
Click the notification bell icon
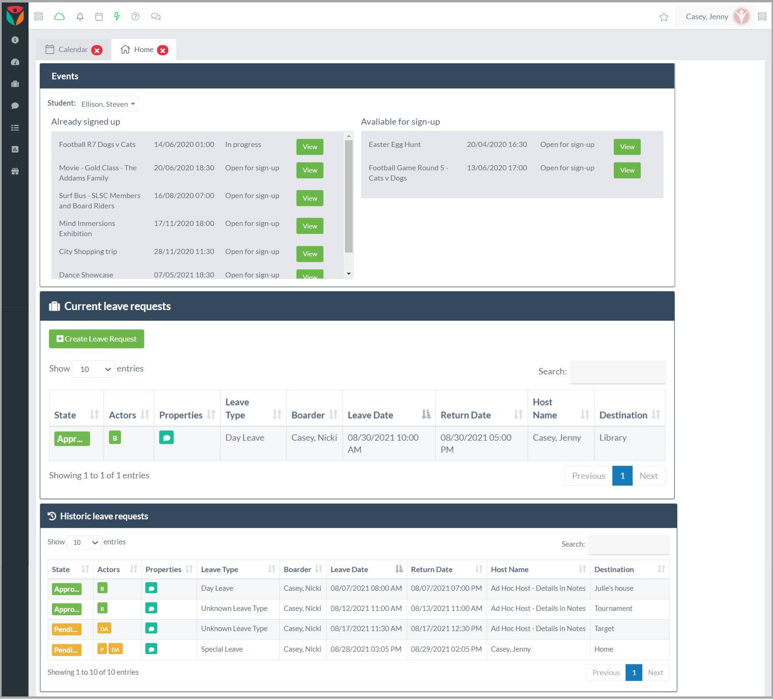80,17
